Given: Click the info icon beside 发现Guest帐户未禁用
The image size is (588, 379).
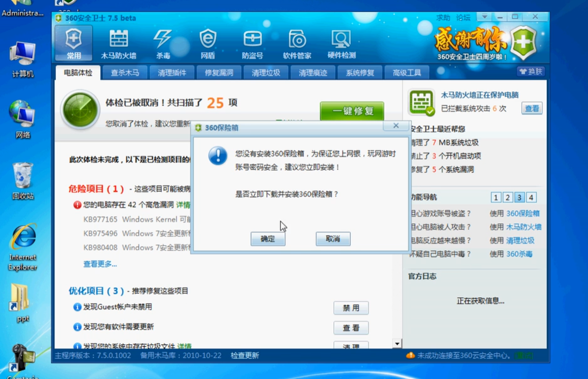Looking at the screenshot, I should click(77, 307).
